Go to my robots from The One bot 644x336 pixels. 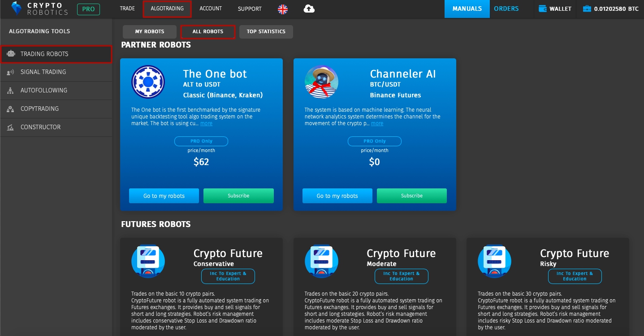[x=164, y=196]
